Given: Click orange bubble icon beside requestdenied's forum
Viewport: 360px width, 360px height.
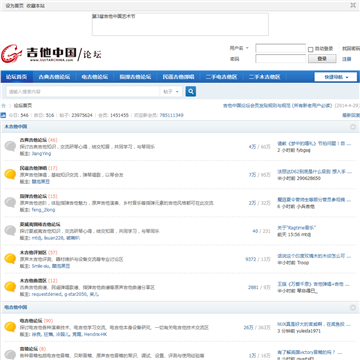Looking at the screenshot, I should pos(10,287).
